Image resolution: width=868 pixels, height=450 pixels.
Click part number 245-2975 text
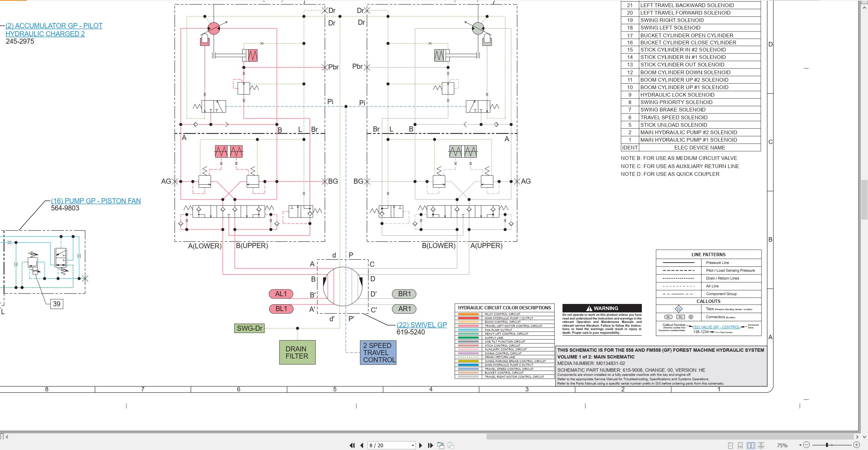point(20,41)
